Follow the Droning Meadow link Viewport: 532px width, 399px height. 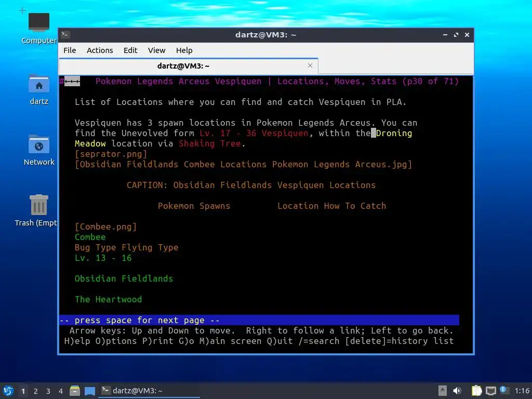point(394,133)
